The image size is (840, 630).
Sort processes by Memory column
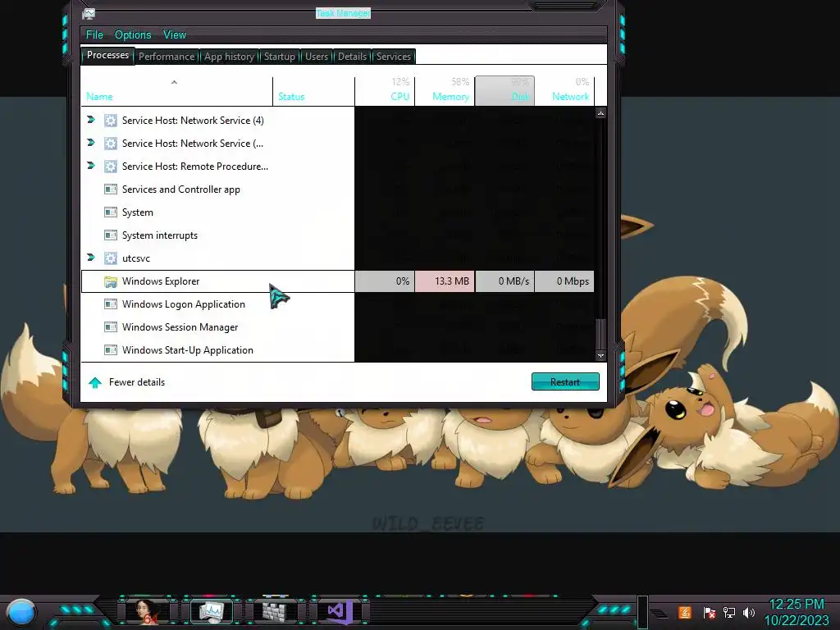point(445,92)
